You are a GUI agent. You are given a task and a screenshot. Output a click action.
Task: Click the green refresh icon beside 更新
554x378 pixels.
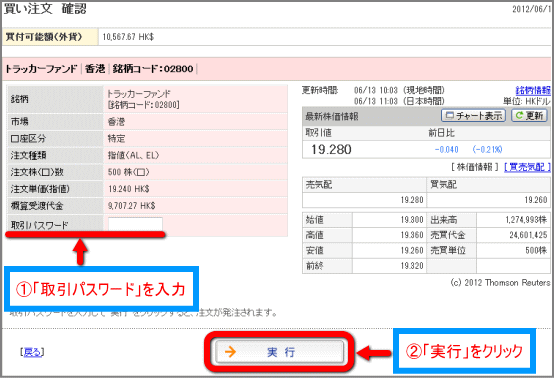[x=519, y=115]
